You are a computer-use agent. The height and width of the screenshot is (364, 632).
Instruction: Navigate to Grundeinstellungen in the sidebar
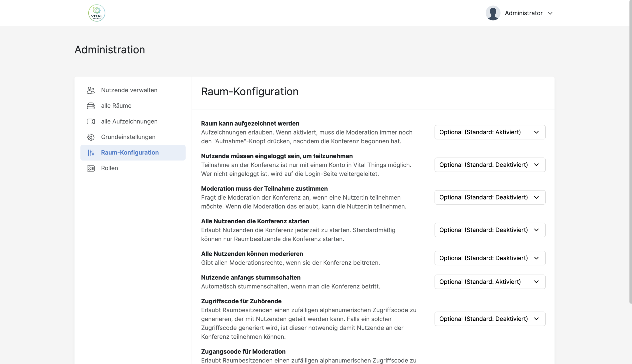(128, 137)
